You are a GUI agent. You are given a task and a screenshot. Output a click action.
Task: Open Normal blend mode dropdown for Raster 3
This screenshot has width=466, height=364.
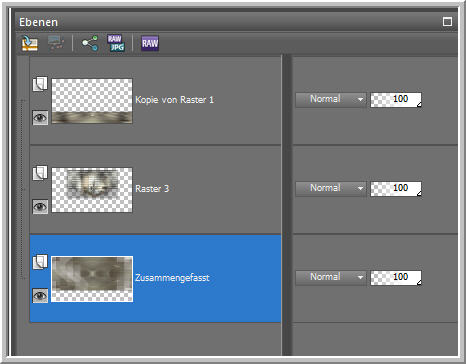pyautogui.click(x=331, y=188)
